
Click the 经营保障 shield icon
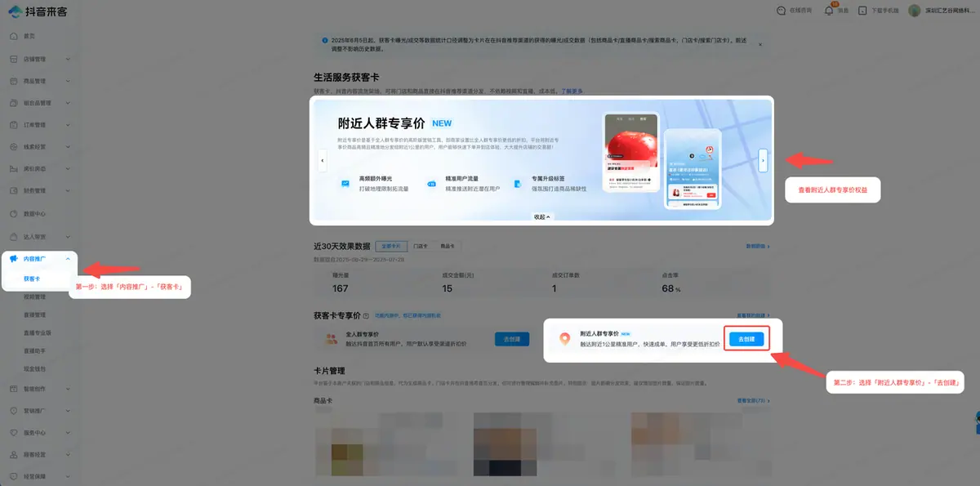14,476
